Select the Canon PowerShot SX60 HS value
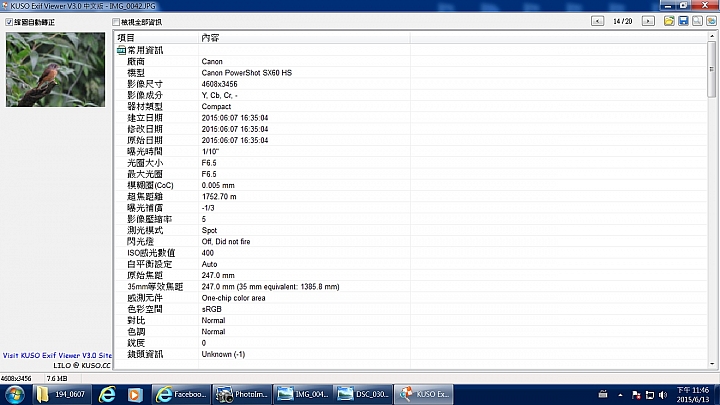720x405 pixels. [x=247, y=73]
